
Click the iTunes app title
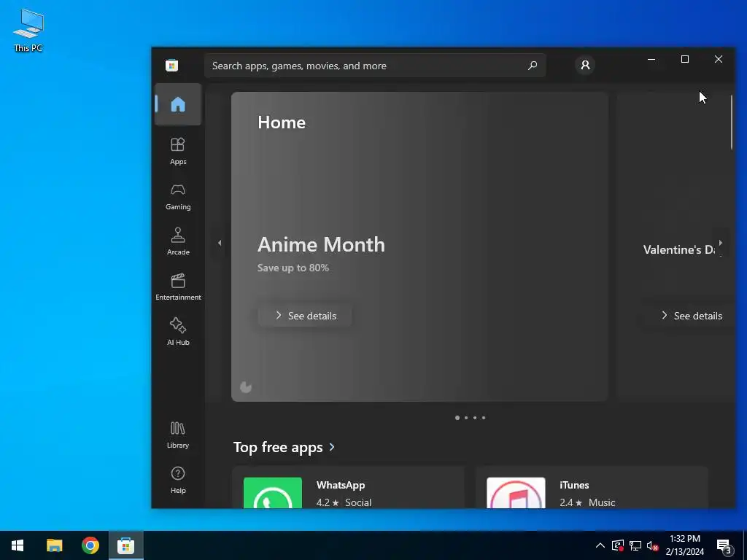click(x=574, y=485)
